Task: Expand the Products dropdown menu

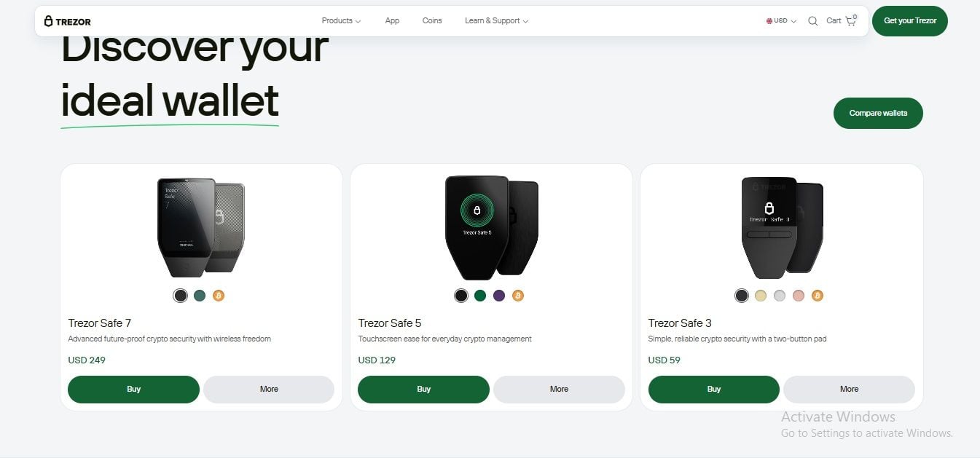Action: (341, 21)
